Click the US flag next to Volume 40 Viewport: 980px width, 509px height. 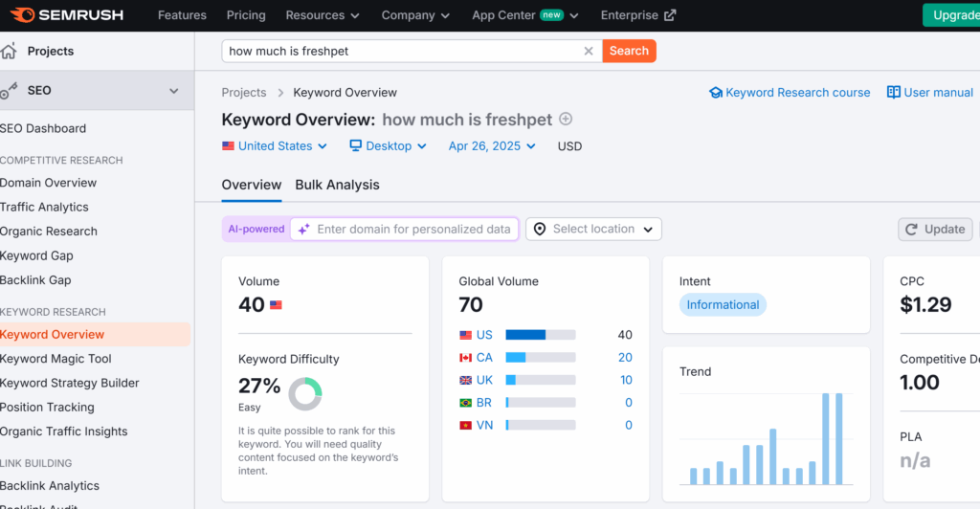[x=276, y=305]
